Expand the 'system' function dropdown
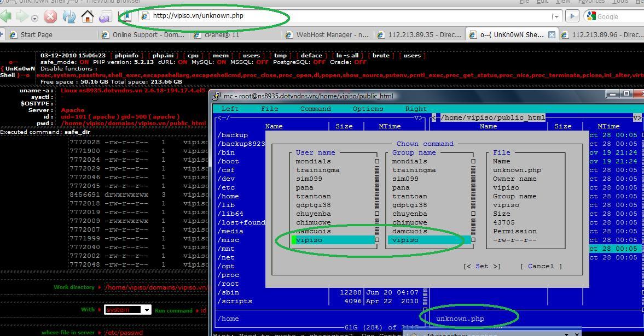Screen dimensions: 644x336 [147, 310]
